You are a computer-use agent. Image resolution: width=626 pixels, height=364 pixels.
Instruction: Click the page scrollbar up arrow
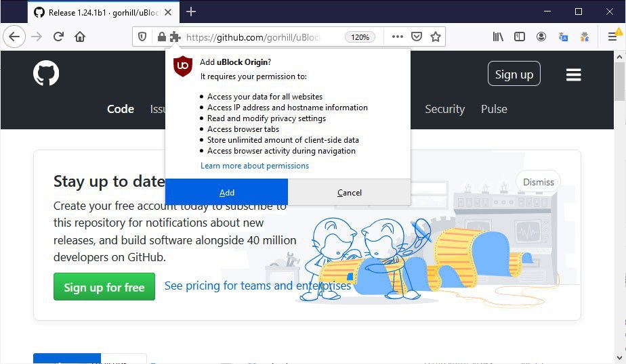click(x=620, y=57)
